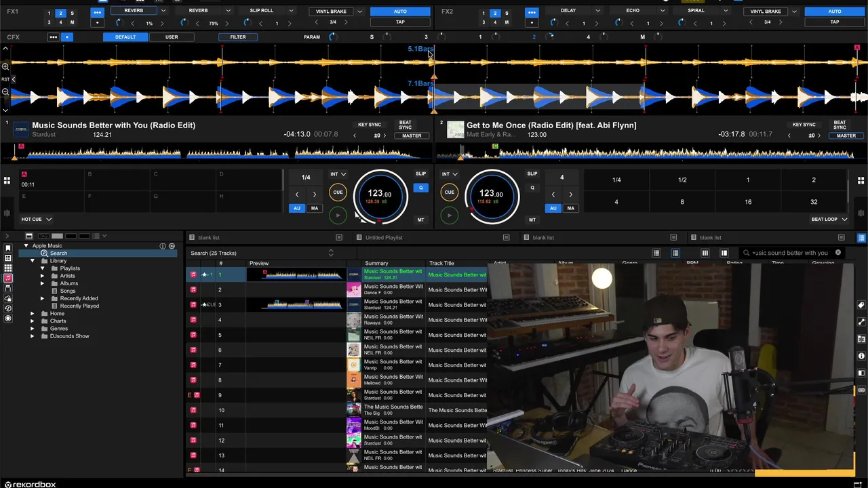
Task: Click the info icon next to Apple Music
Action: pyautogui.click(x=163, y=245)
